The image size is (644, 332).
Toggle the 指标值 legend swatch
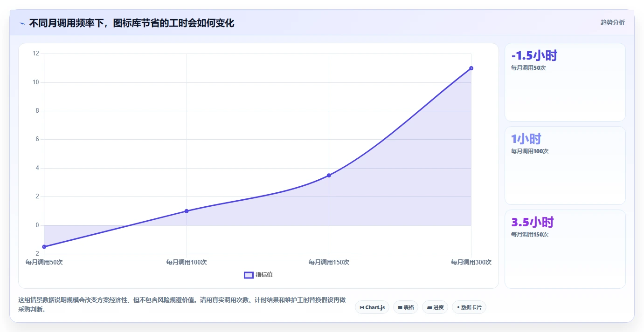click(249, 275)
